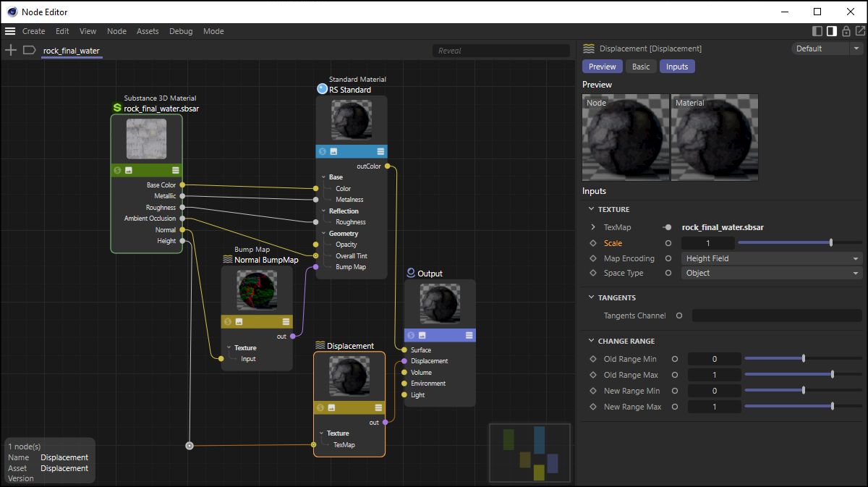Click the S icon on the Output node
Screen dimensions: 868x487
pos(411,335)
